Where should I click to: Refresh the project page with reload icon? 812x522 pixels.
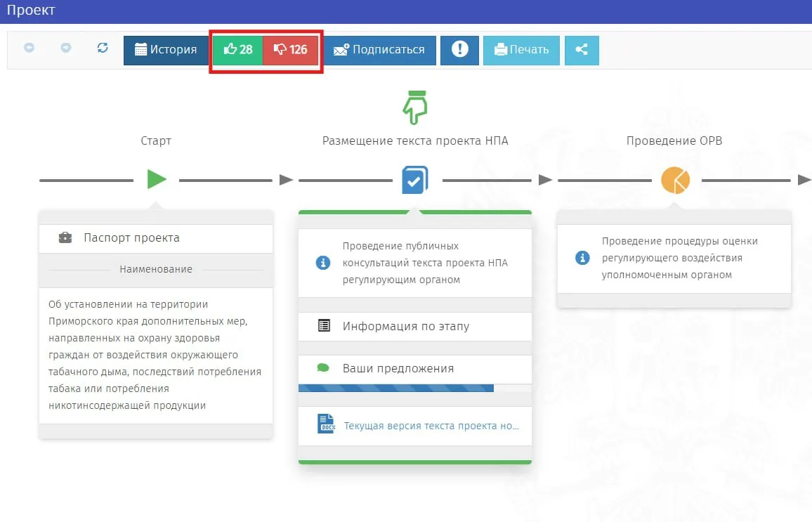[x=103, y=48]
